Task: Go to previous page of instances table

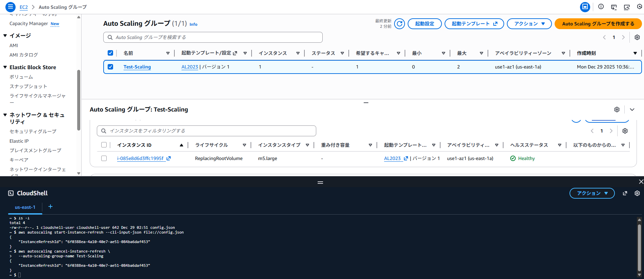Action: (x=592, y=131)
